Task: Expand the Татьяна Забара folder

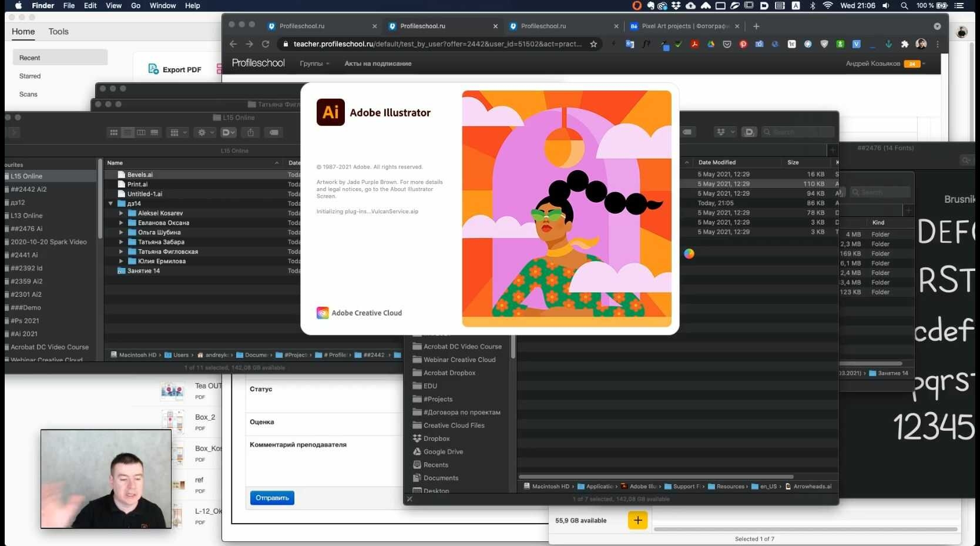Action: (x=121, y=242)
